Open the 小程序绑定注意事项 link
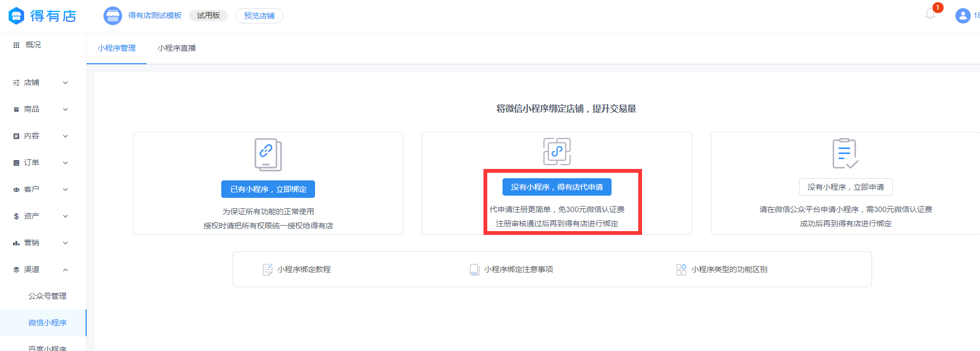980x351 pixels. [519, 269]
